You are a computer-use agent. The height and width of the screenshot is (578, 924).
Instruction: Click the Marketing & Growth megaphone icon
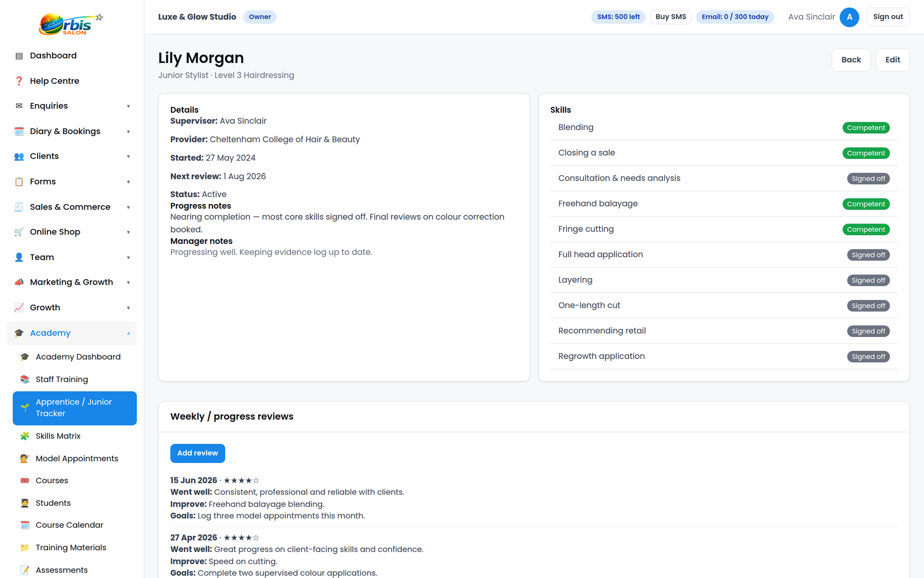click(x=19, y=282)
